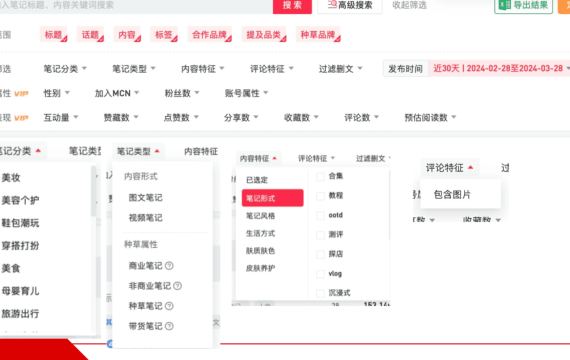The width and height of the screenshot is (570, 360).
Task: Open the 预估阅读数 dropdown
Action: (430, 117)
